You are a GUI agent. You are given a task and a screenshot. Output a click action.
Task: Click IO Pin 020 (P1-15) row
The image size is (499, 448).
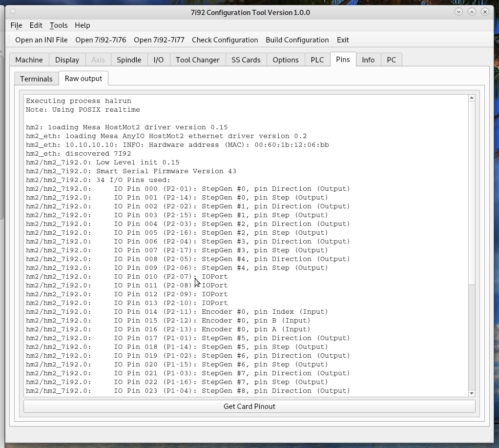click(x=177, y=365)
